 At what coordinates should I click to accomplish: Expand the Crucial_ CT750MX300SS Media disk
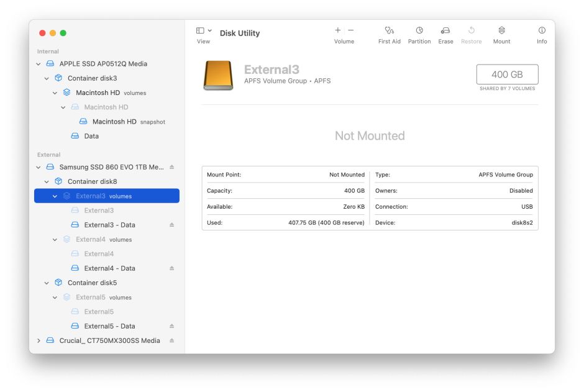coord(39,340)
